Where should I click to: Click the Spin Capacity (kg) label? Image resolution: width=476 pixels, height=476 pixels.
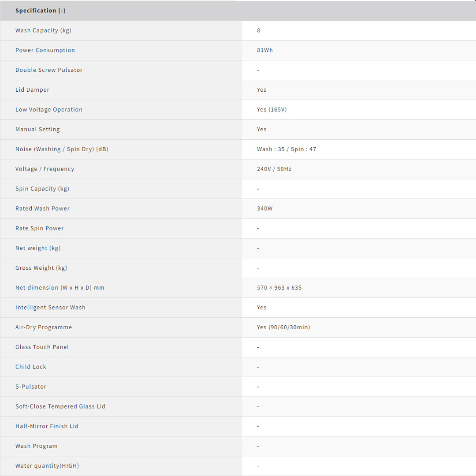click(x=42, y=189)
